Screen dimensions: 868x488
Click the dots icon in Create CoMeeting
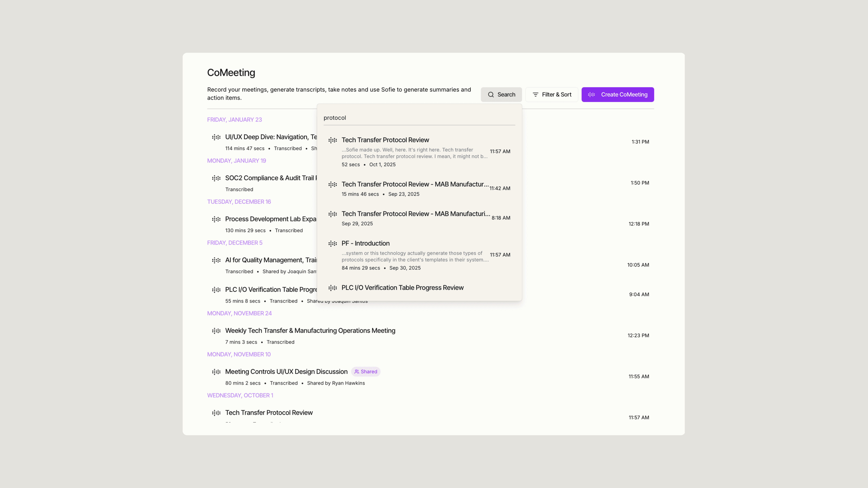[591, 95]
